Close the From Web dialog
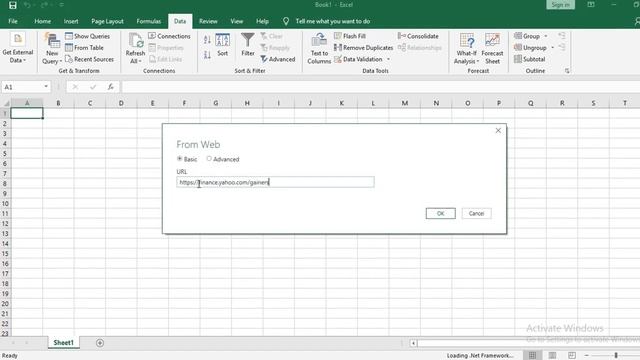 [498, 131]
